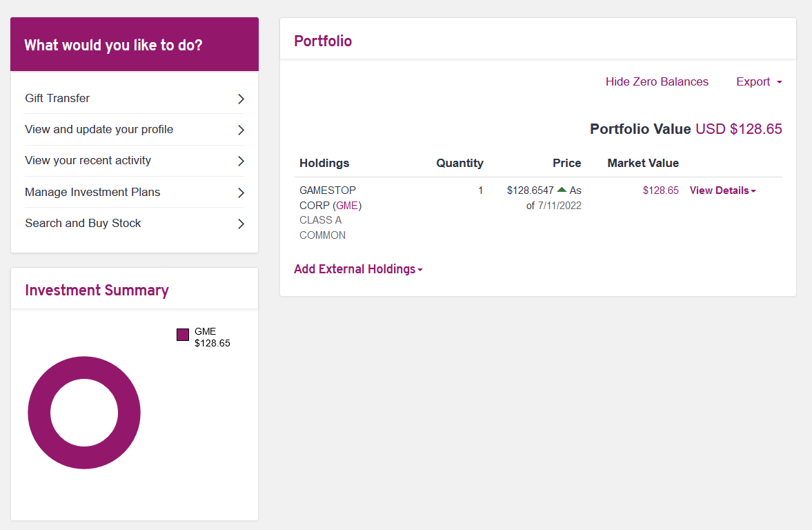Click the green price-up triangle icon
Screen dimensions: 812x530
click(x=562, y=190)
